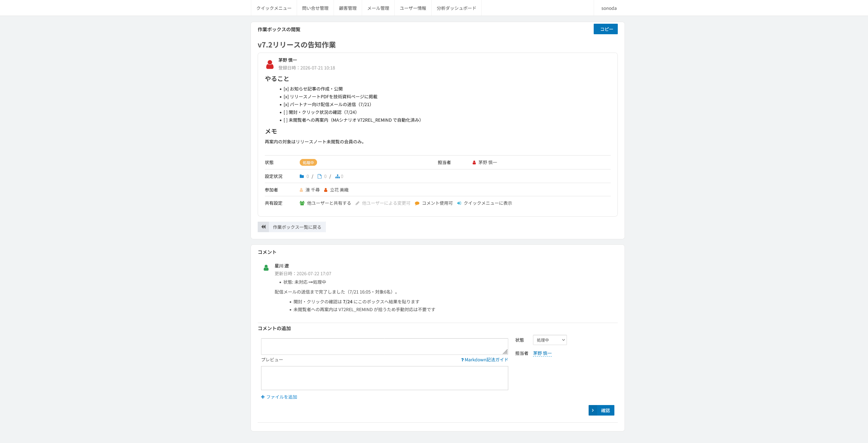The height and width of the screenshot is (443, 868).
Task: Click the preview box area
Action: click(x=384, y=378)
